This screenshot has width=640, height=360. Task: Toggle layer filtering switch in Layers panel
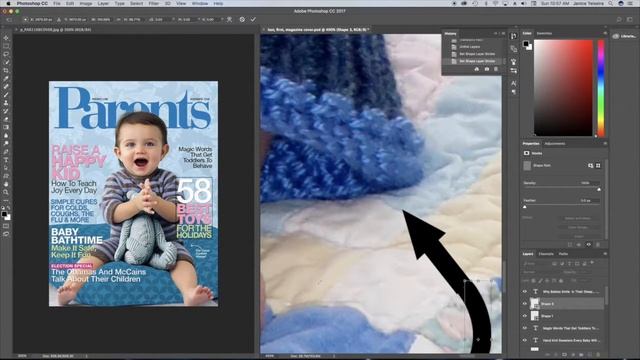[593, 263]
